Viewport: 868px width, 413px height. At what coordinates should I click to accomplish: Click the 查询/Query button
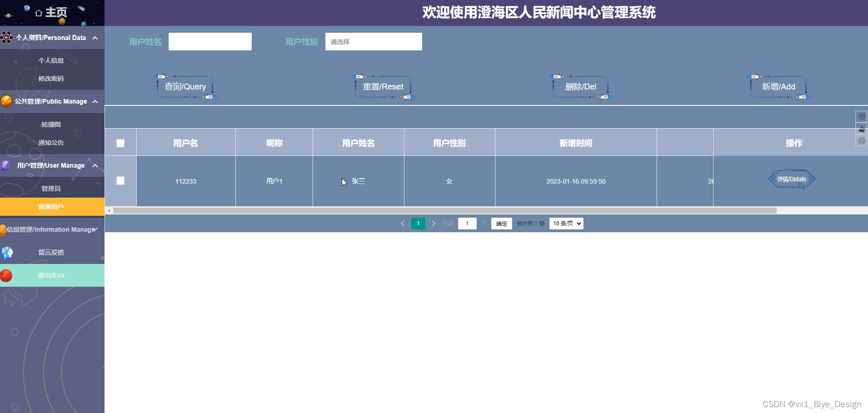coord(185,87)
